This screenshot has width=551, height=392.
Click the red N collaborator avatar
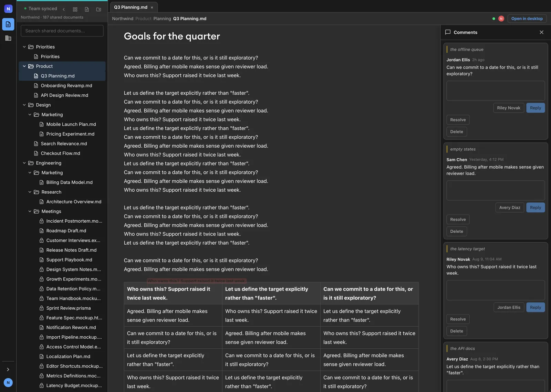click(501, 19)
